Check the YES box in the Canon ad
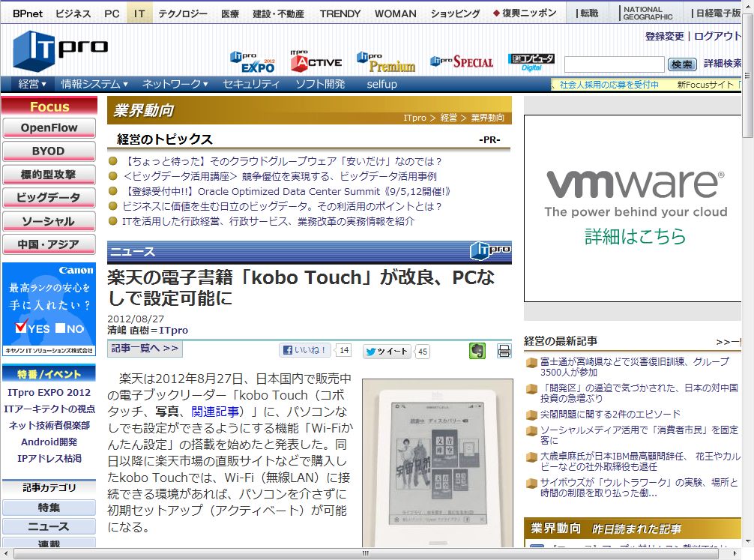754x560 pixels. click(21, 328)
